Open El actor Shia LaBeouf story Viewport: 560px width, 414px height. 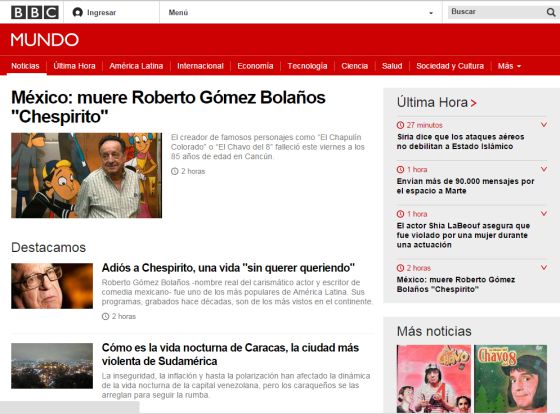(463, 235)
